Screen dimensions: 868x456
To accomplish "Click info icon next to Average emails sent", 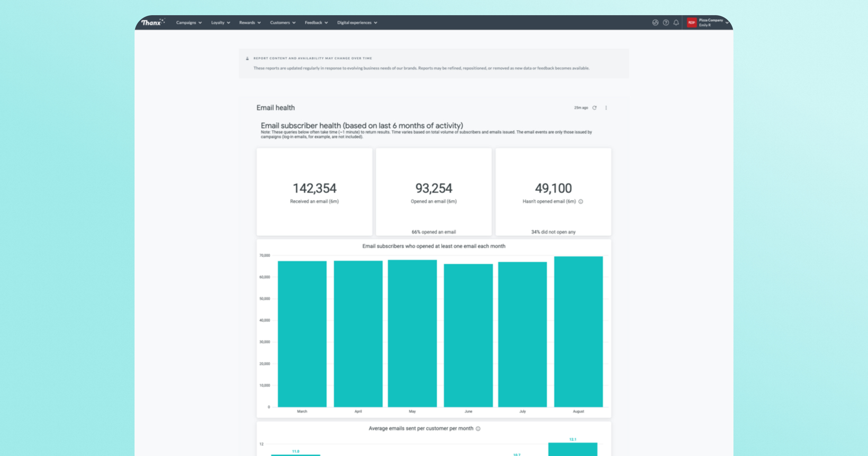I will 478,428.
